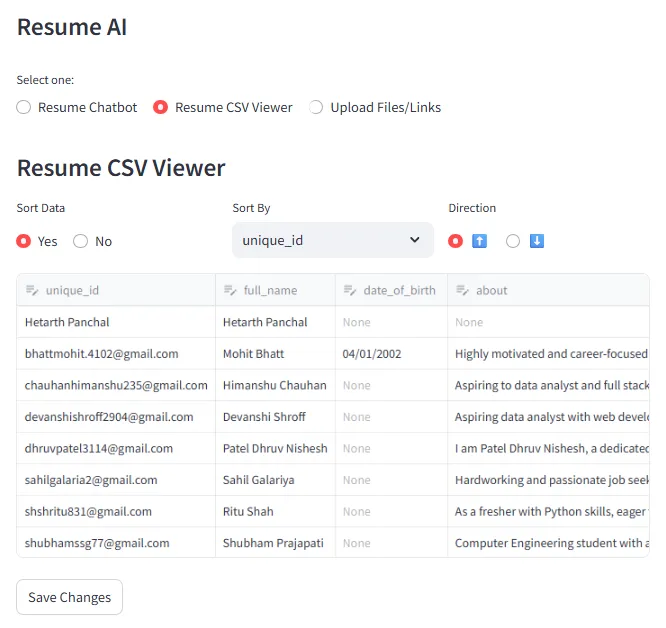Click the edit icon in about column header
This screenshot has height=628, width=666.
tap(462, 291)
